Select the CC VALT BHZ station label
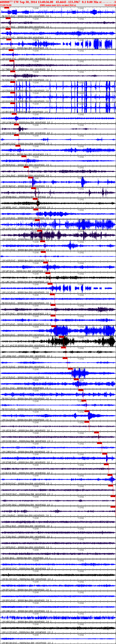 click(26, 27)
